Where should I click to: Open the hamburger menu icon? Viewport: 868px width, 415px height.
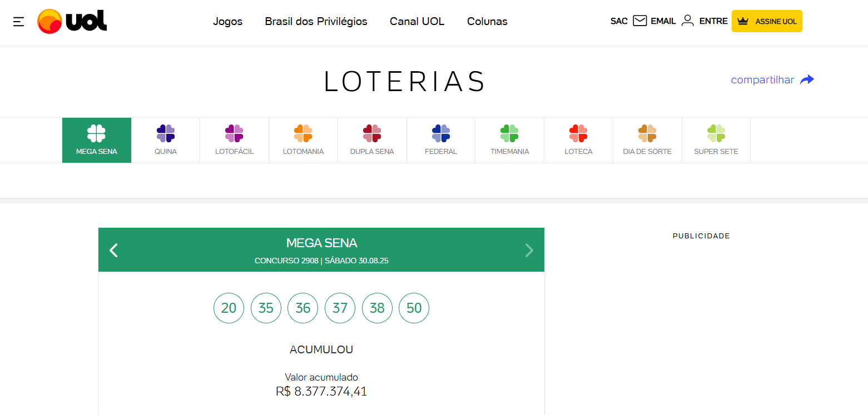(19, 22)
